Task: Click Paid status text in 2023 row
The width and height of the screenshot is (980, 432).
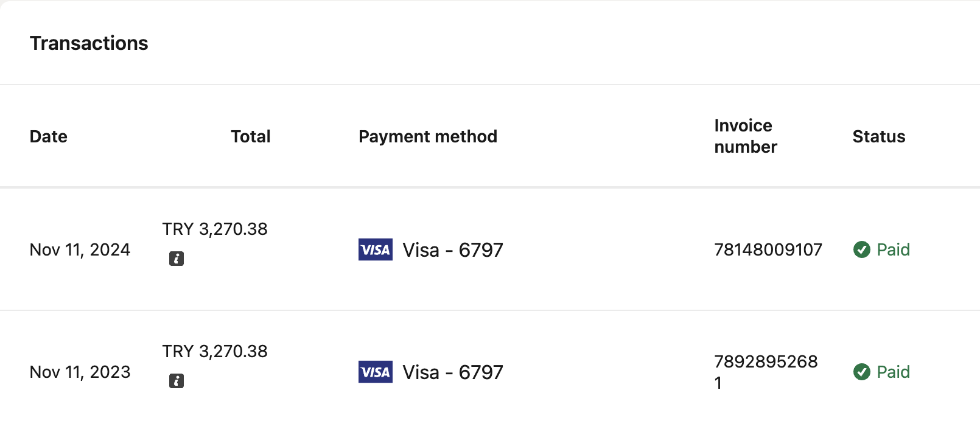Action: [x=893, y=372]
